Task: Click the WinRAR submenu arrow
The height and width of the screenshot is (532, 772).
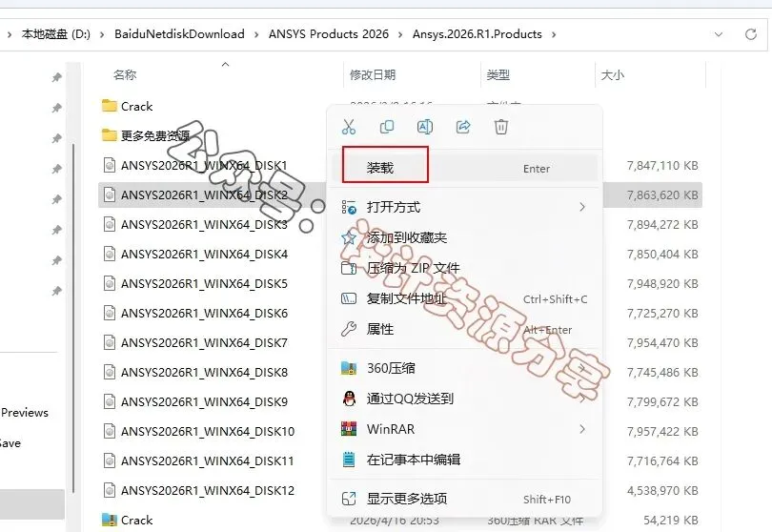Action: [x=582, y=429]
